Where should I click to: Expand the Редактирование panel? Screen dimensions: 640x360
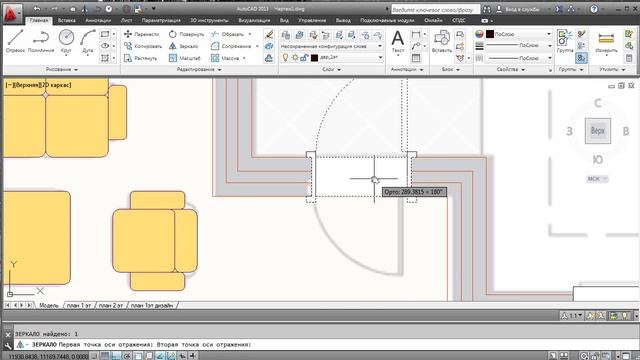click(x=199, y=70)
